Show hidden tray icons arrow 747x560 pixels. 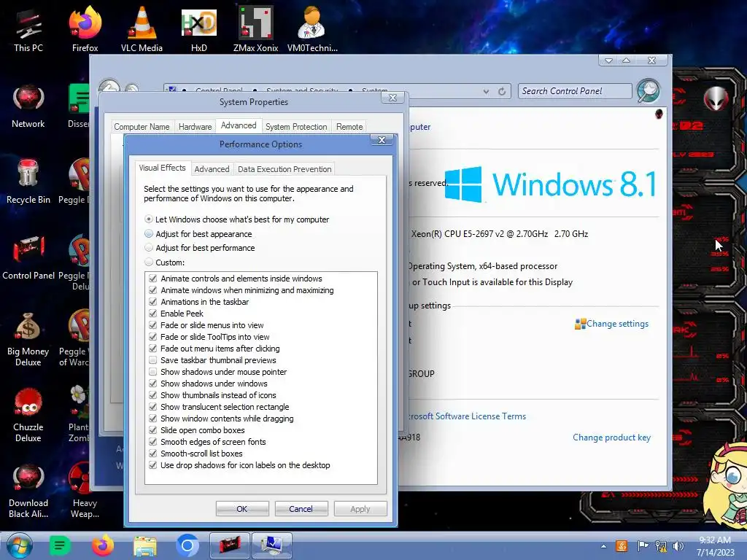click(x=603, y=546)
